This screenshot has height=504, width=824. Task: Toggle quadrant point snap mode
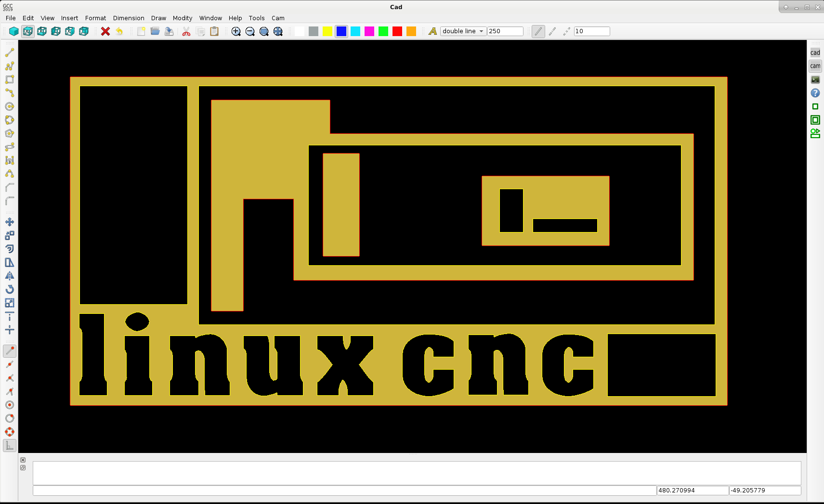(10, 432)
